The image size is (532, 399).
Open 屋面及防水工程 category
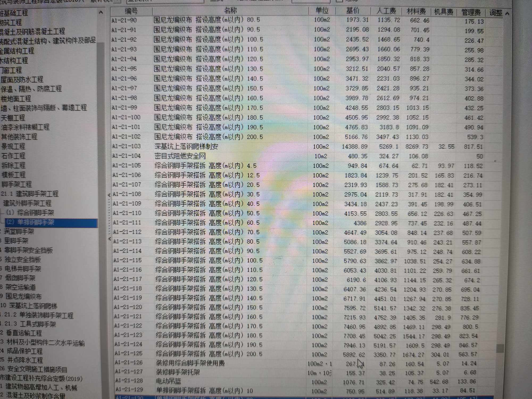(22, 80)
